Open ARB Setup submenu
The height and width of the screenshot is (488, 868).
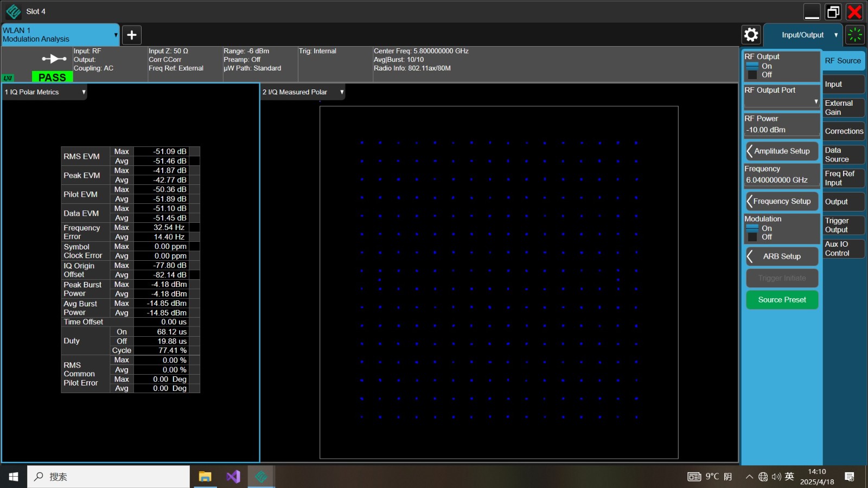point(782,256)
